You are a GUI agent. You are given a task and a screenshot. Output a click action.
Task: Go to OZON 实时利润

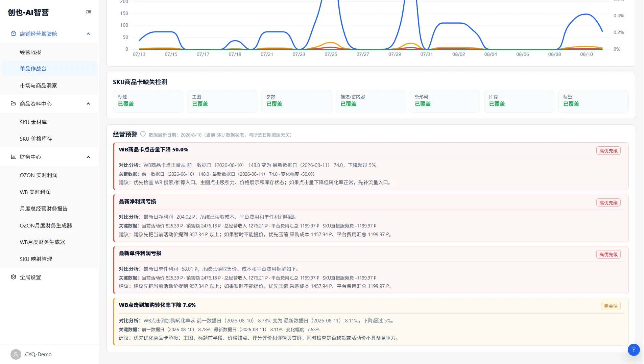click(x=49, y=175)
